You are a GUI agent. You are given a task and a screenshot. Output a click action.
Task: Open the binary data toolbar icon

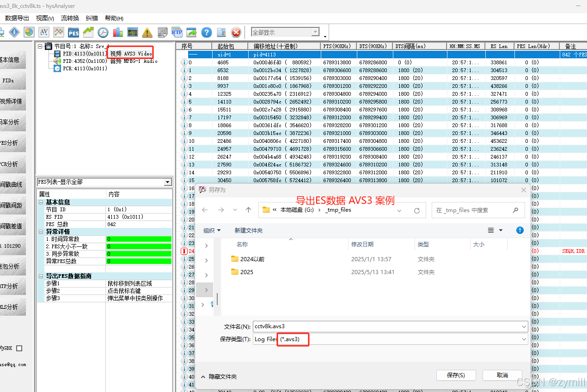click(162, 32)
